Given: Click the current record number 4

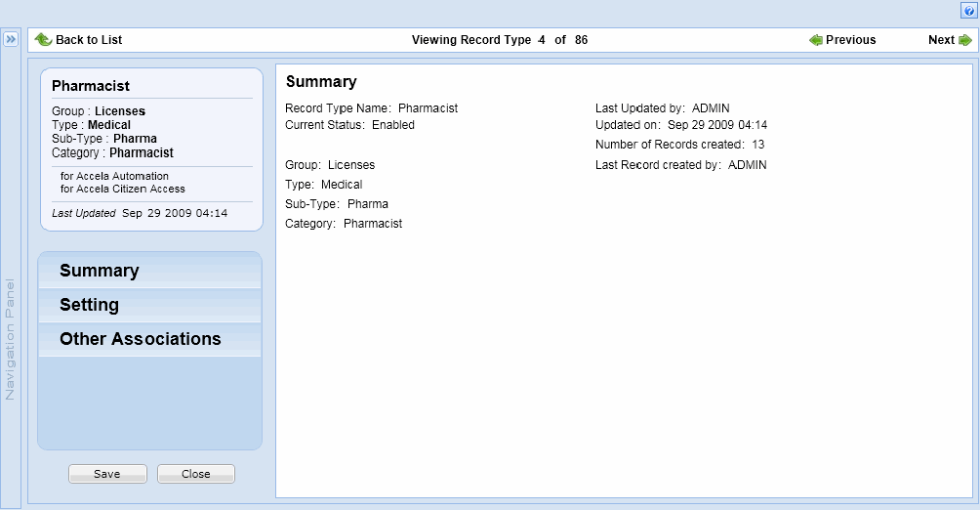Looking at the screenshot, I should (542, 40).
